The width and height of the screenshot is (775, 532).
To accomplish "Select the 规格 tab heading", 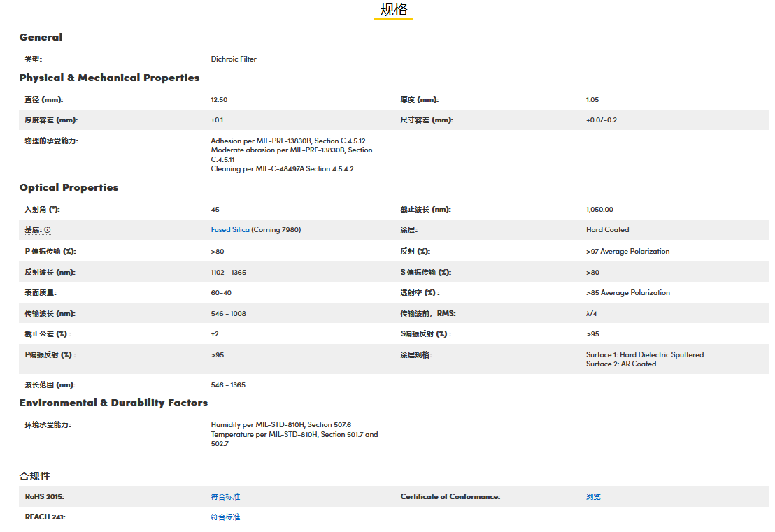I will pos(394,10).
